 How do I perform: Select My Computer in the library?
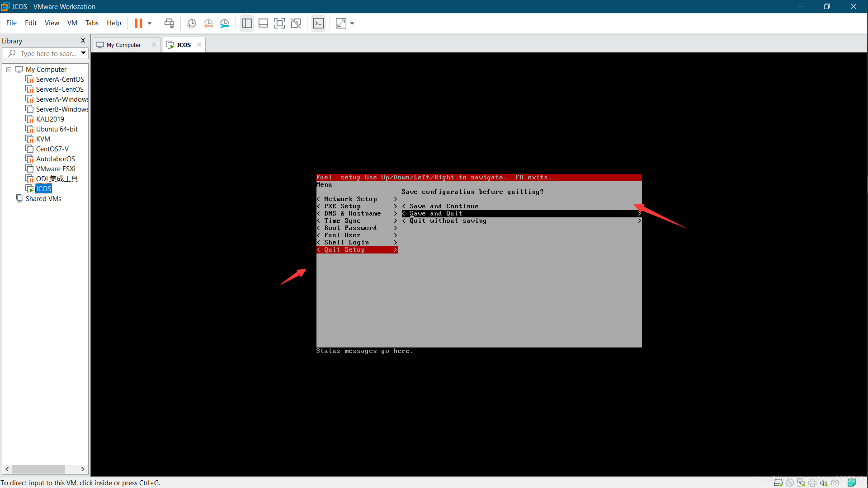click(x=46, y=70)
